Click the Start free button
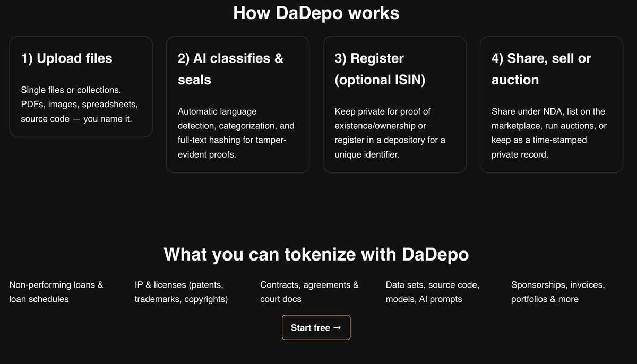The width and height of the screenshot is (637, 364). point(316,327)
